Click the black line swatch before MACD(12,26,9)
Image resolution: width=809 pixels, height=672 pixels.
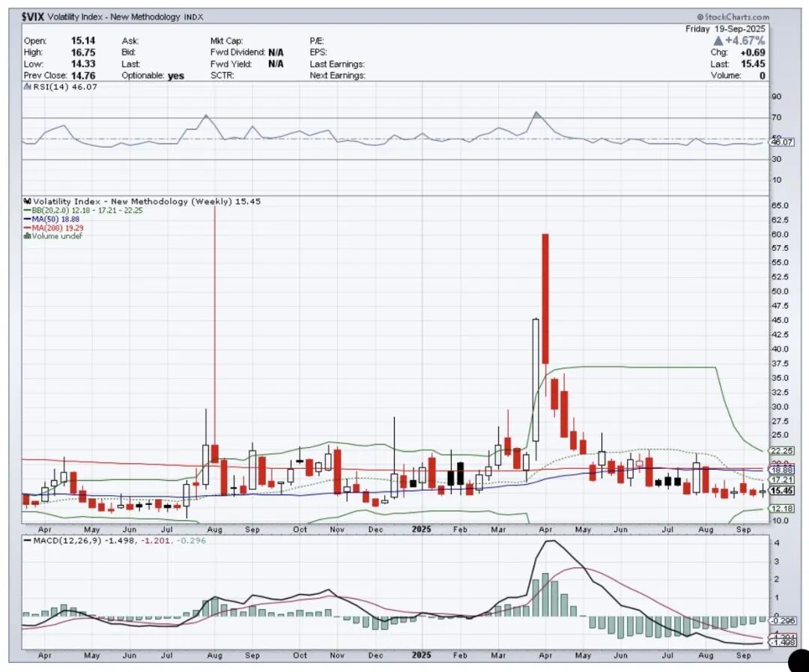(x=28, y=541)
